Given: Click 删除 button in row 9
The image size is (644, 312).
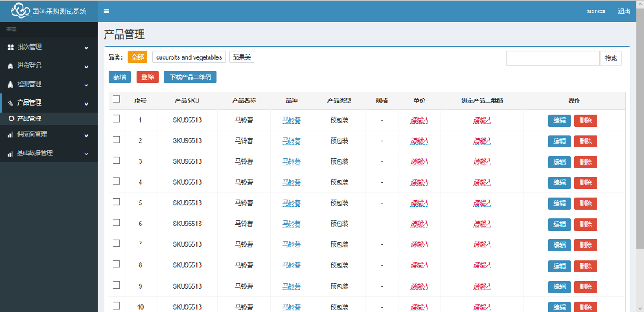Looking at the screenshot, I should [x=586, y=286].
